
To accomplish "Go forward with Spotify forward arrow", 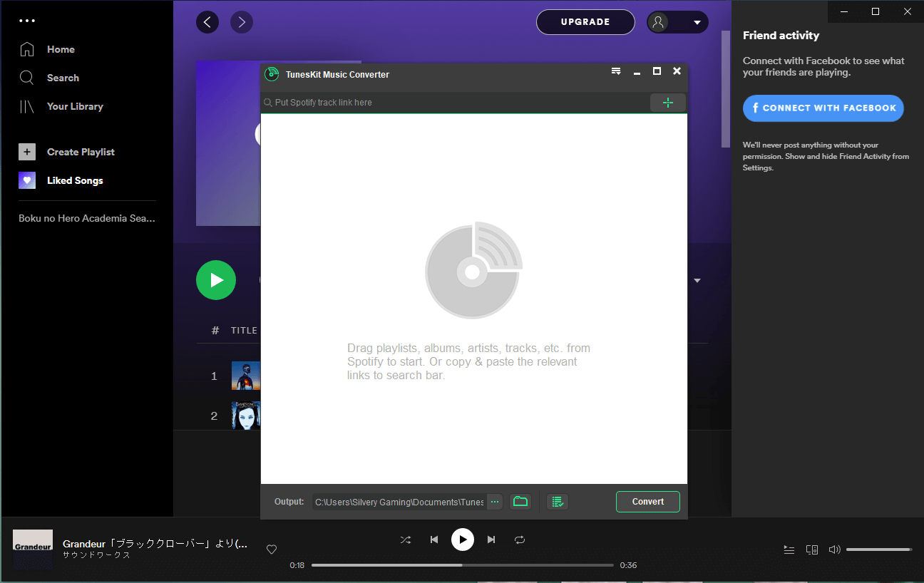I will click(242, 22).
